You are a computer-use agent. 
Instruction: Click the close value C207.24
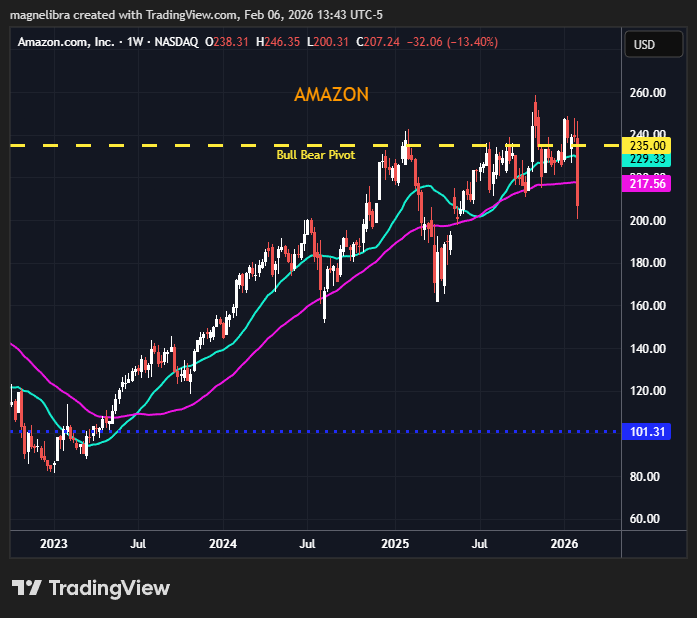click(x=378, y=42)
